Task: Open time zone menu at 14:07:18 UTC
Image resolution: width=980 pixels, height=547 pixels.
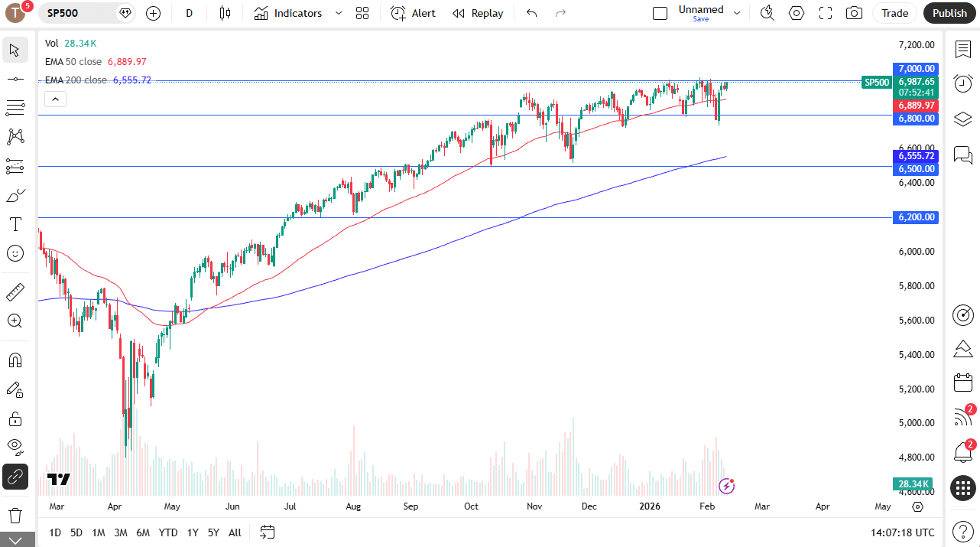Action: pos(902,532)
